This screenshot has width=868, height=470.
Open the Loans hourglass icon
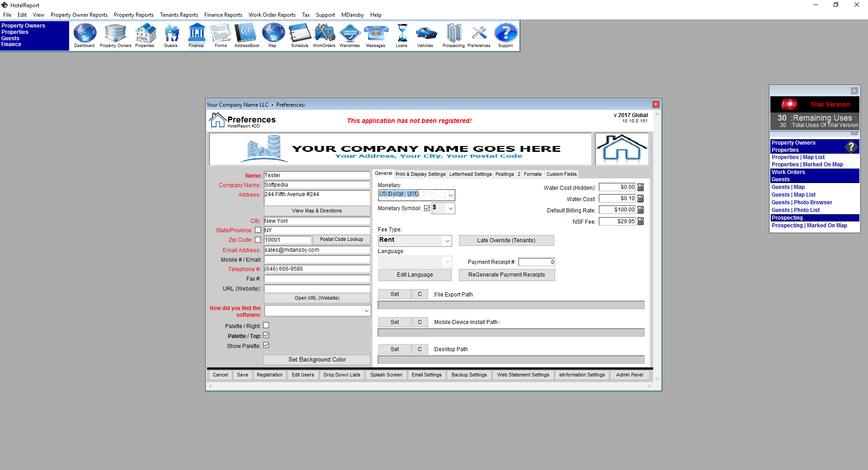click(402, 35)
